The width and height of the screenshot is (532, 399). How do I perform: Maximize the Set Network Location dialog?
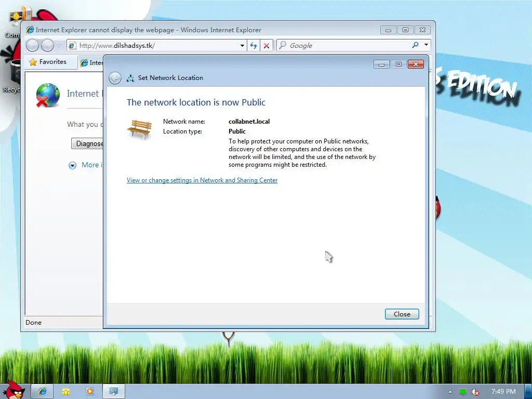point(398,64)
